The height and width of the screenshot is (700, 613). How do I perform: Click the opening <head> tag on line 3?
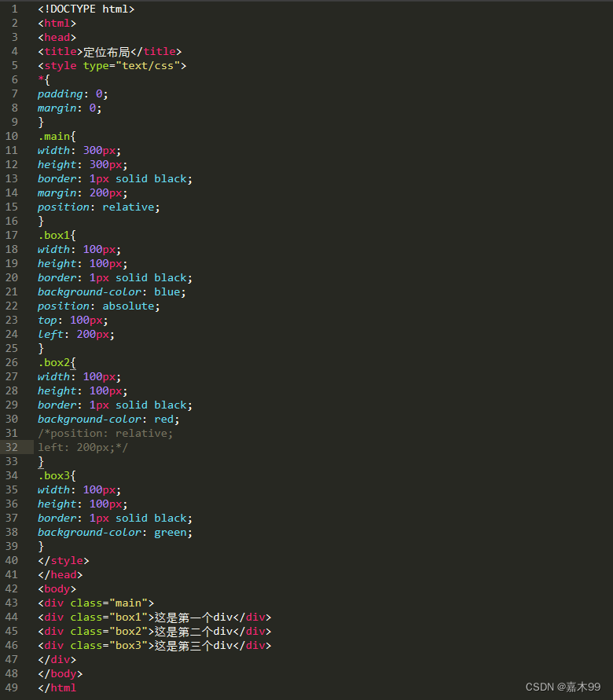57,38
